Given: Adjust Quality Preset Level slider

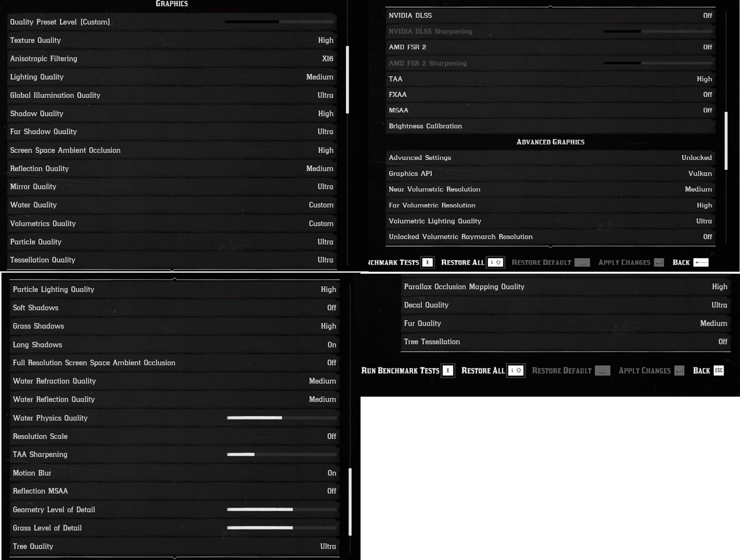Looking at the screenshot, I should click(279, 22).
